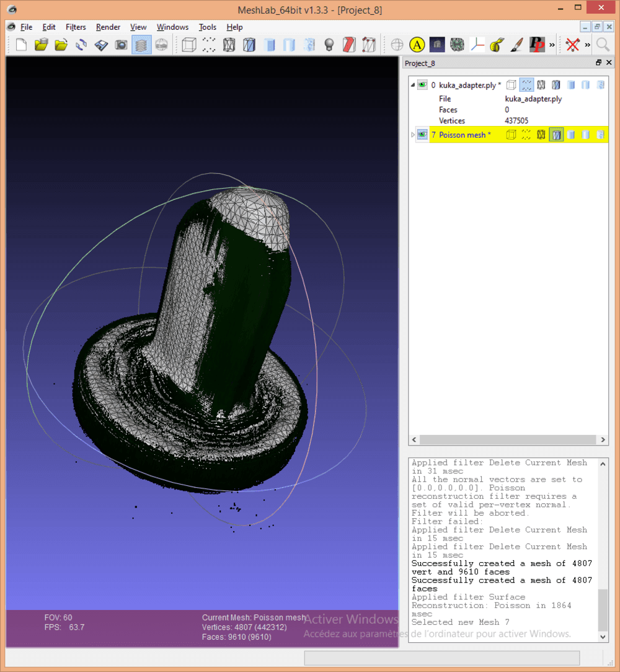The width and height of the screenshot is (620, 672).
Task: Expand the hidden toolbar items after the paint icon
Action: click(552, 45)
